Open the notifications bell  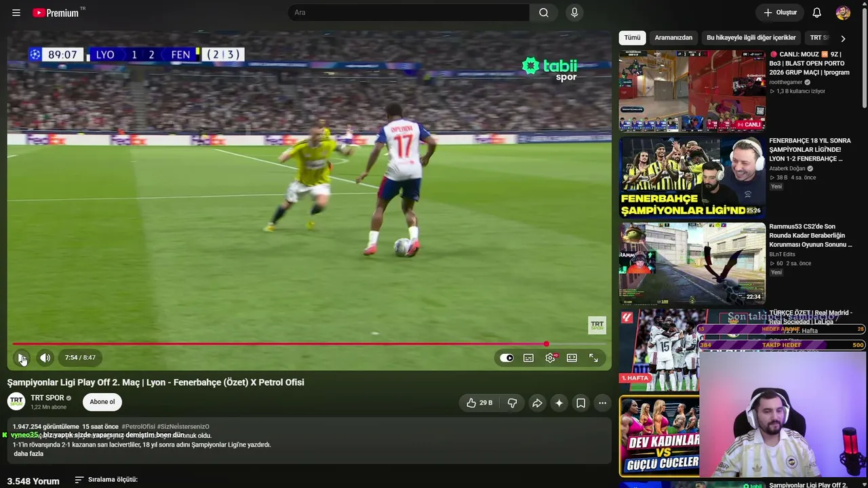point(817,13)
